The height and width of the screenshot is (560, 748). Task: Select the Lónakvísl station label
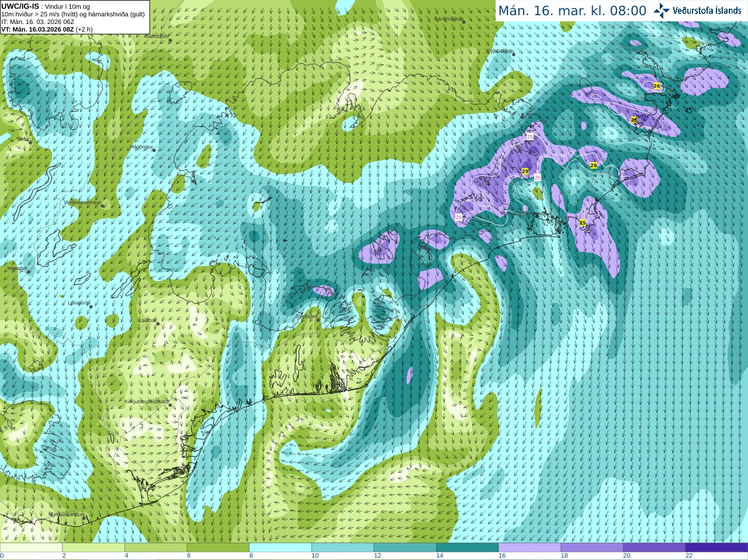(78, 303)
